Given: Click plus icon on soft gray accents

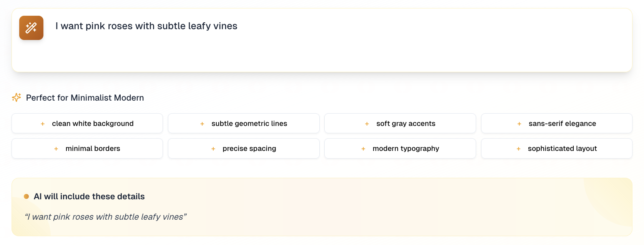Looking at the screenshot, I should [x=367, y=124].
